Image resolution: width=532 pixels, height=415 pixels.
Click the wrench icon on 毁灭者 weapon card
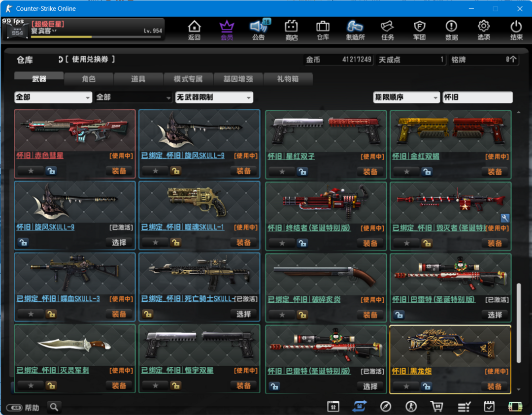pyautogui.click(x=505, y=218)
